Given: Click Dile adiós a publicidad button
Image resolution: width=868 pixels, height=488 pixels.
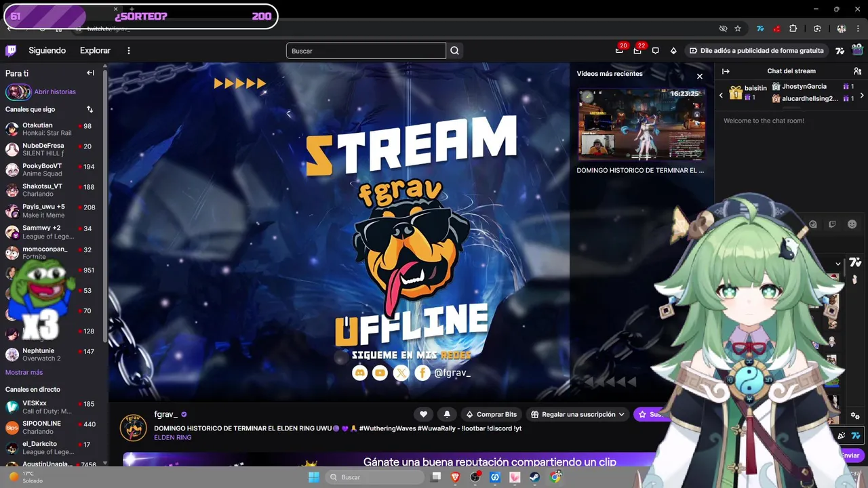Looking at the screenshot, I should point(756,50).
